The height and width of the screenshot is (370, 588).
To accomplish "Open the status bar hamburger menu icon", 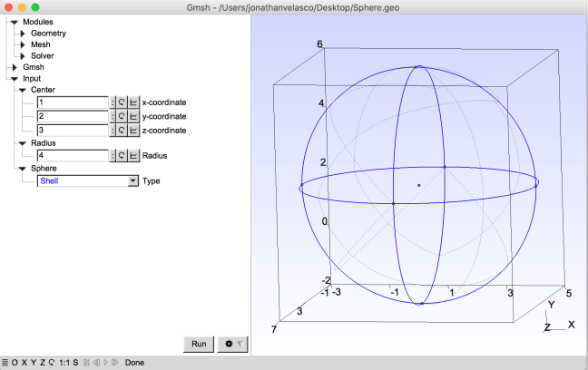I will tap(5, 363).
